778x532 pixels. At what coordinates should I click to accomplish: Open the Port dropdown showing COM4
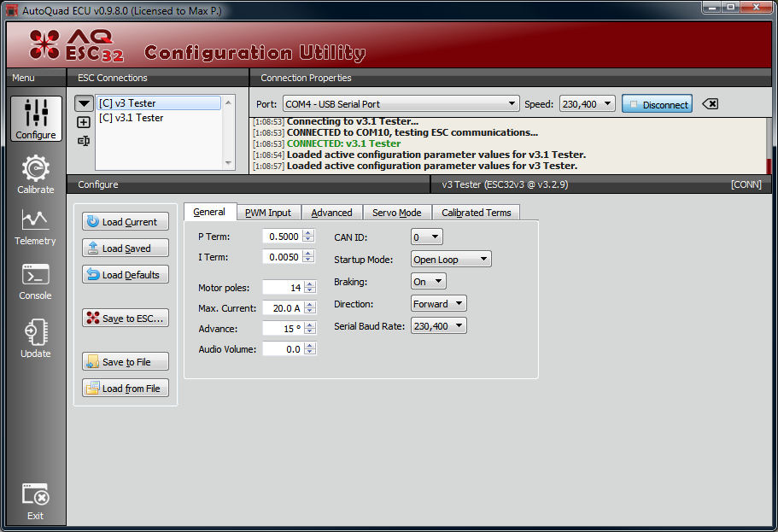(401, 103)
